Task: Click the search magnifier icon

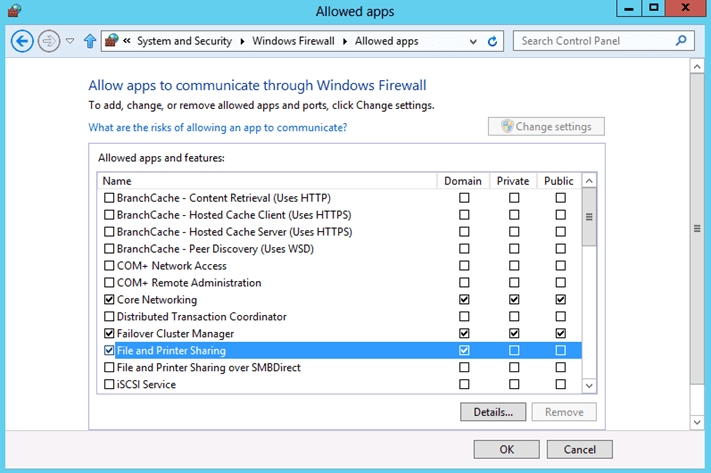Action: [681, 41]
